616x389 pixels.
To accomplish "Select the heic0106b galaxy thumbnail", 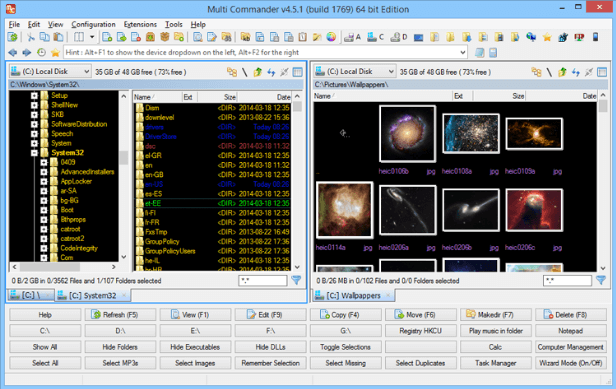I will 407,134.
